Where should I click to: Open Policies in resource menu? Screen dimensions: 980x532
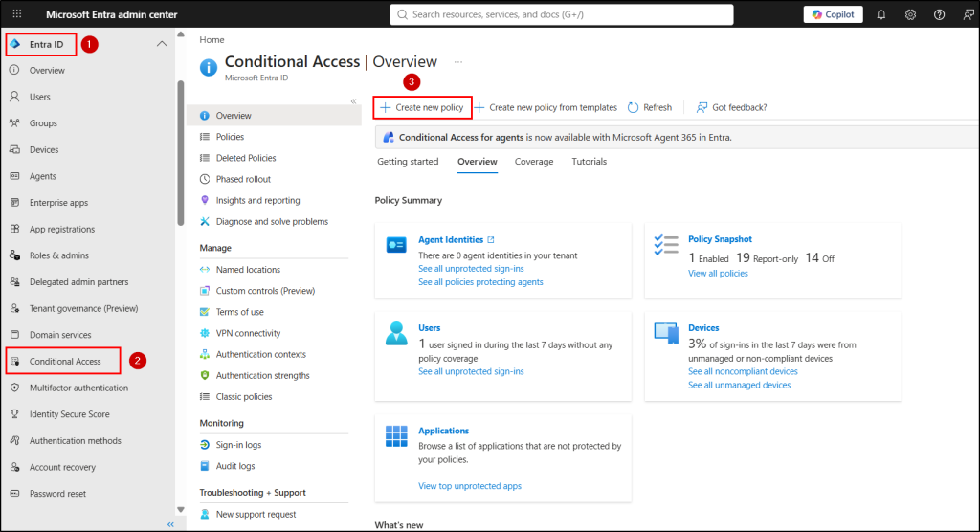tap(230, 137)
